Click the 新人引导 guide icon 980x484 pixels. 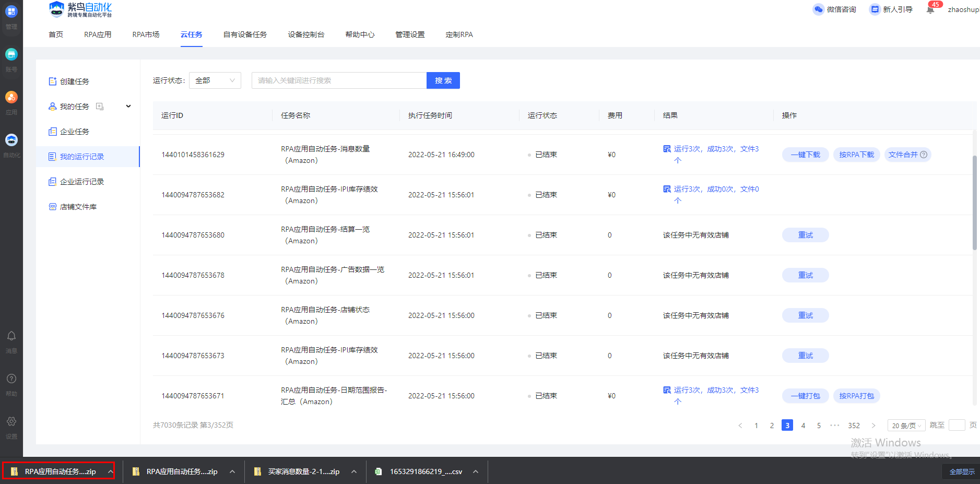click(875, 9)
